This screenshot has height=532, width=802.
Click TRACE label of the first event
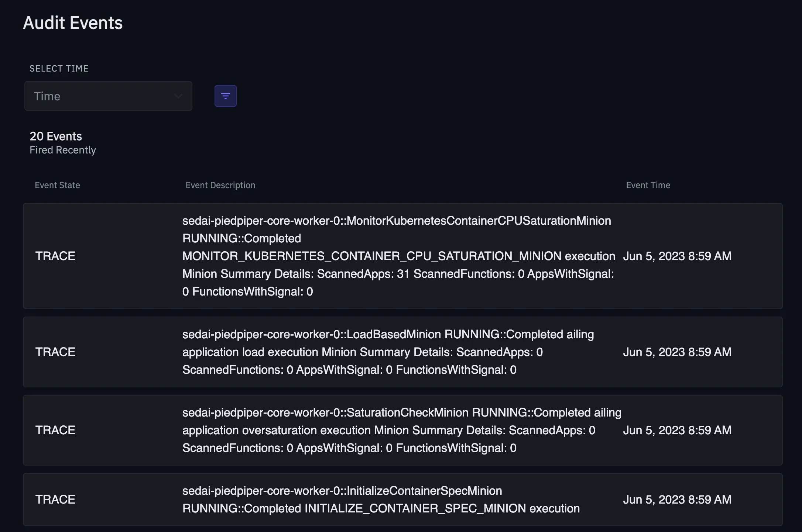(x=55, y=256)
